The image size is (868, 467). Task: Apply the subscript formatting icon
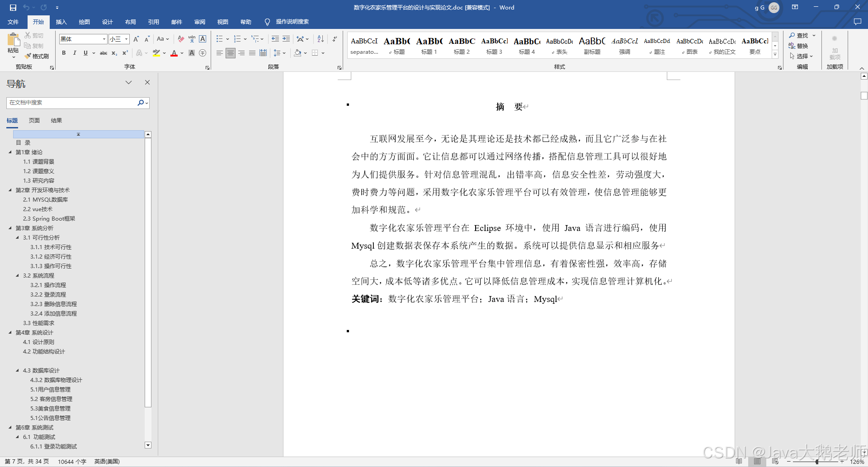114,53
